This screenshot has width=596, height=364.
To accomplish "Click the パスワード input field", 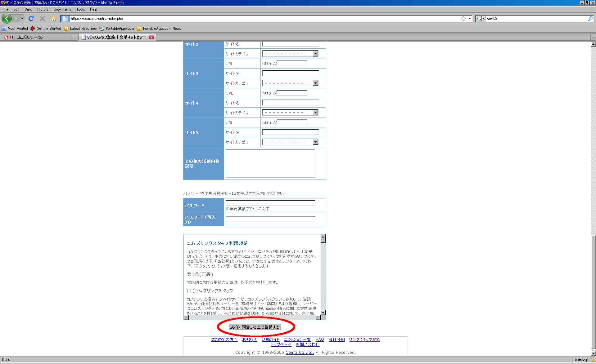I will (270, 203).
